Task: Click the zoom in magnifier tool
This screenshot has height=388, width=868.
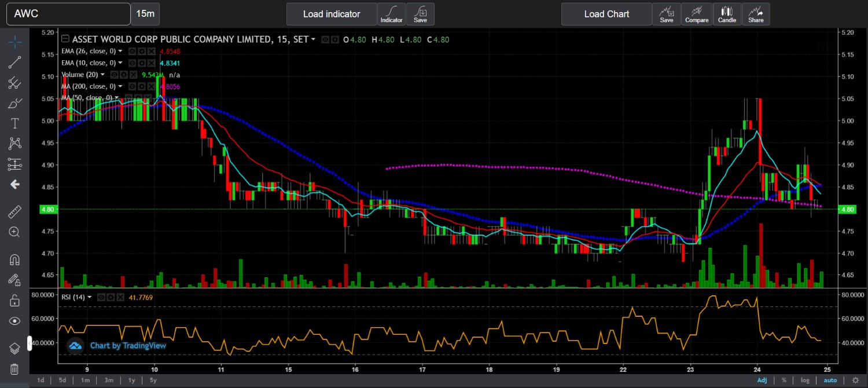Action: pos(15,232)
